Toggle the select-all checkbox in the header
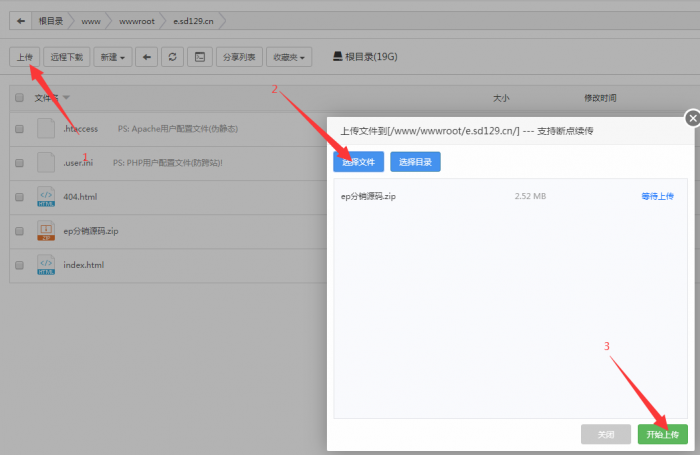The image size is (700, 455). 19,98
